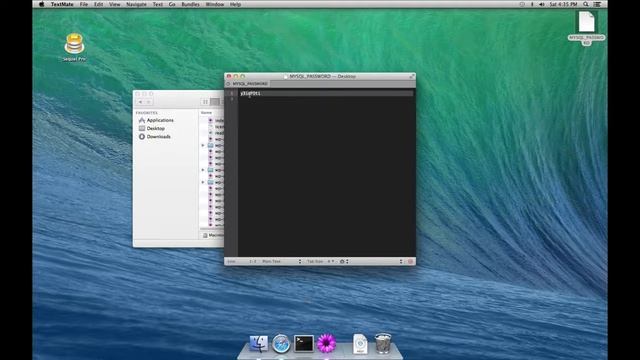Open the File menu
This screenshot has width=640, height=360.
click(x=84, y=4)
